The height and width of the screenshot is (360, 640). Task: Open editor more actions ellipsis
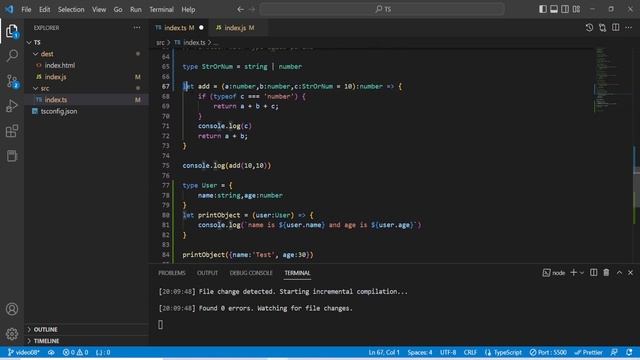629,28
